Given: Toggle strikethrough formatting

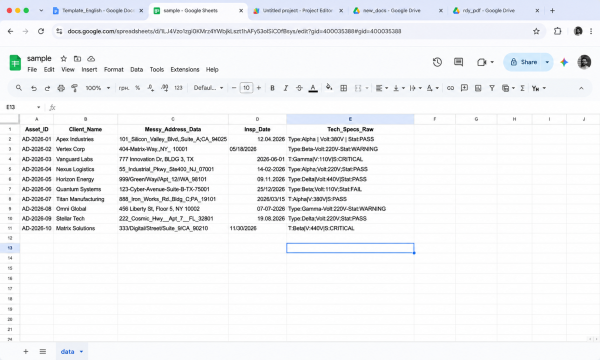Looking at the screenshot, I should coord(299,88).
